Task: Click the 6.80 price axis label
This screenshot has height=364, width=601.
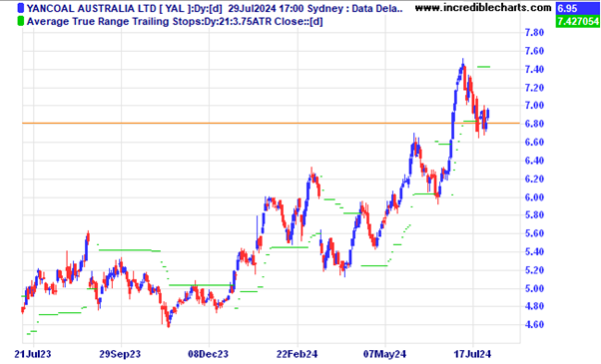Action: point(534,124)
